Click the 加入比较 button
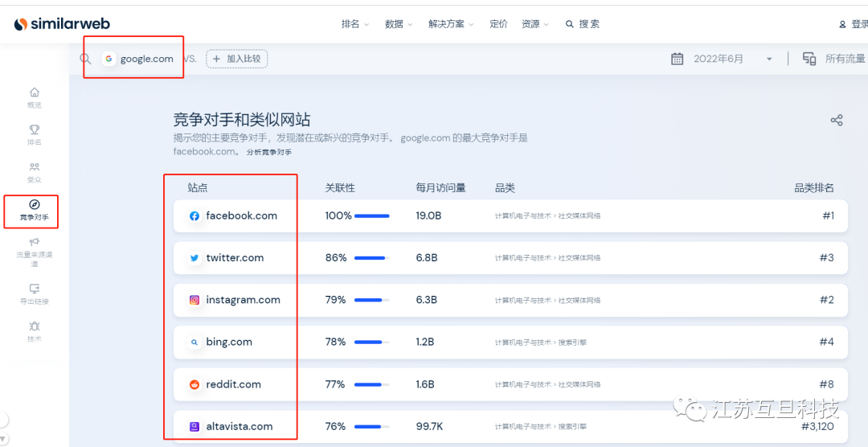The width and height of the screenshot is (868, 447). (x=237, y=59)
